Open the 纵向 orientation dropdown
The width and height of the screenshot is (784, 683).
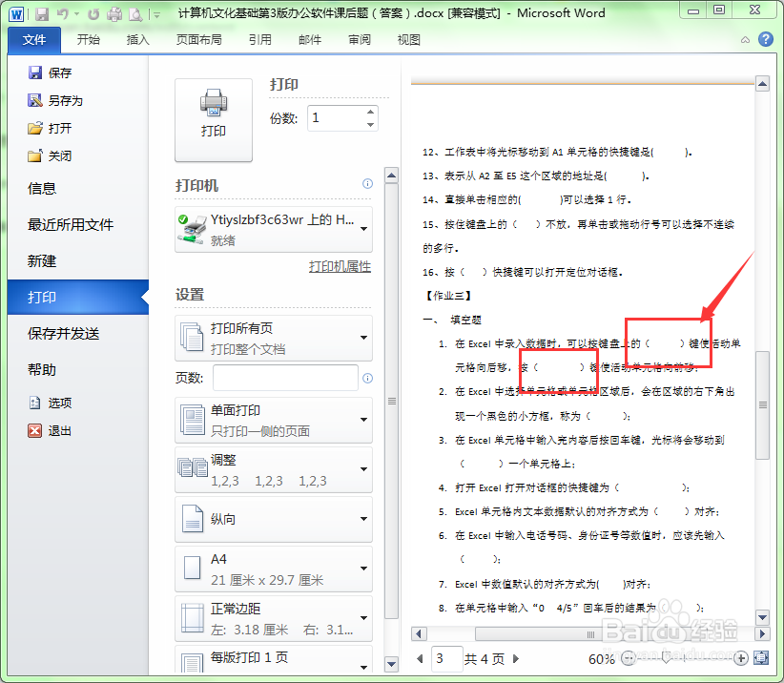[x=274, y=519]
